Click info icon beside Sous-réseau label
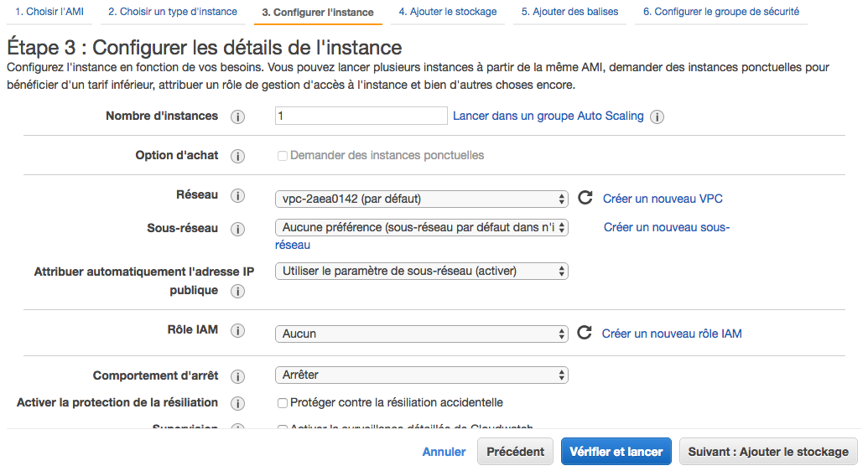 237,229
